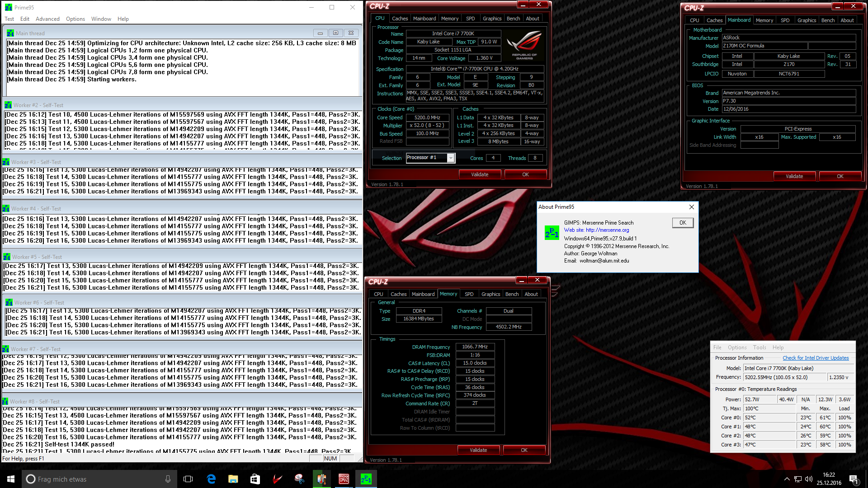
Task: Click the Cortana search box
Action: click(x=99, y=479)
